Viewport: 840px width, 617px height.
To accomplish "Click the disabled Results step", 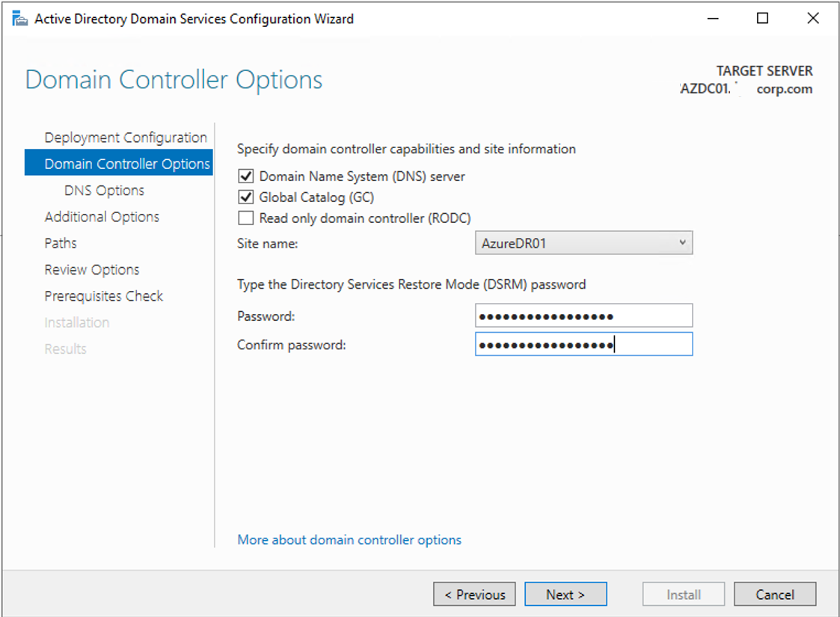I will [65, 349].
